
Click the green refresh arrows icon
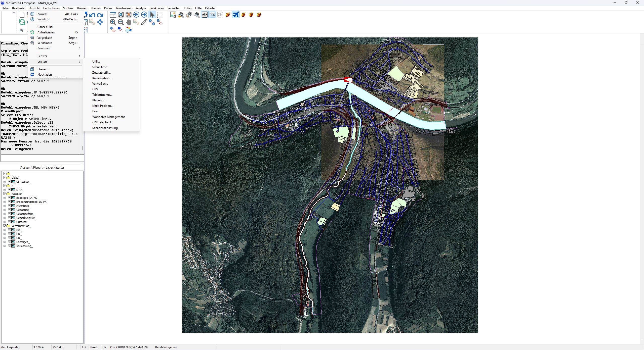click(x=22, y=22)
